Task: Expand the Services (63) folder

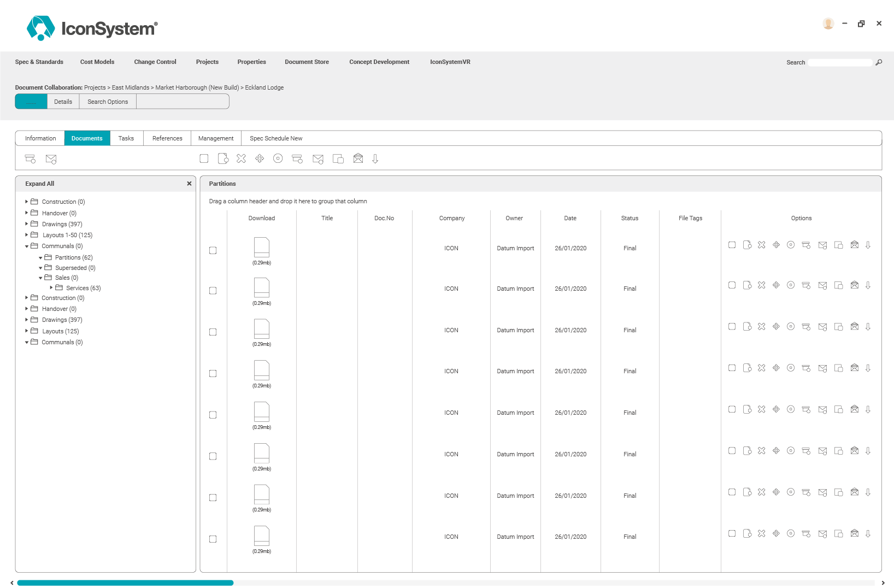Action: [51, 288]
